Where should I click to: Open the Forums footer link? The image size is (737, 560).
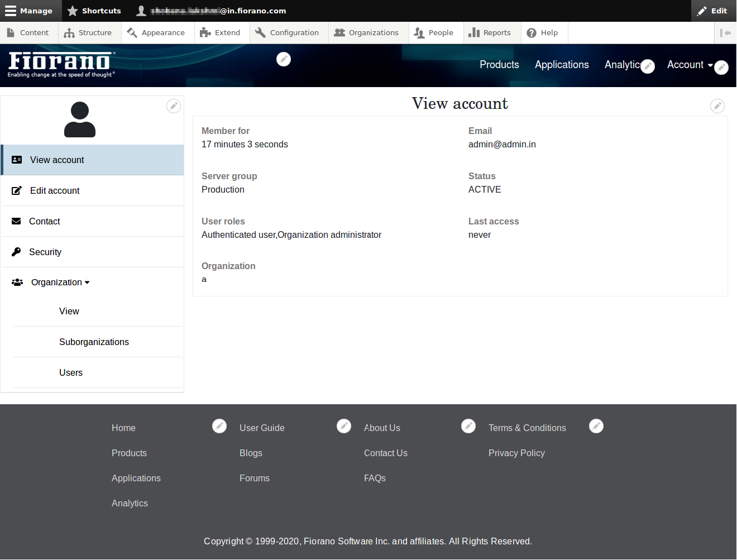point(255,478)
